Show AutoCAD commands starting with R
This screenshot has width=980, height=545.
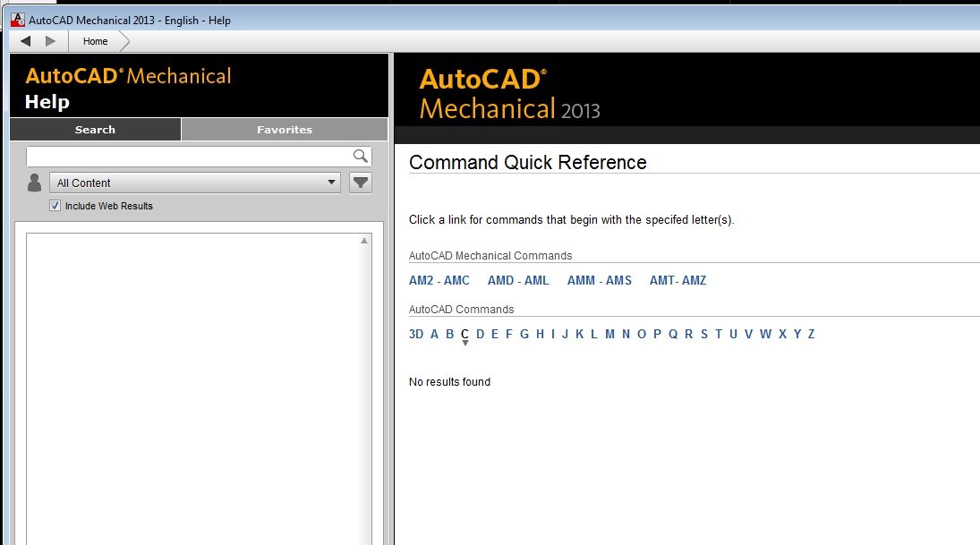689,335
